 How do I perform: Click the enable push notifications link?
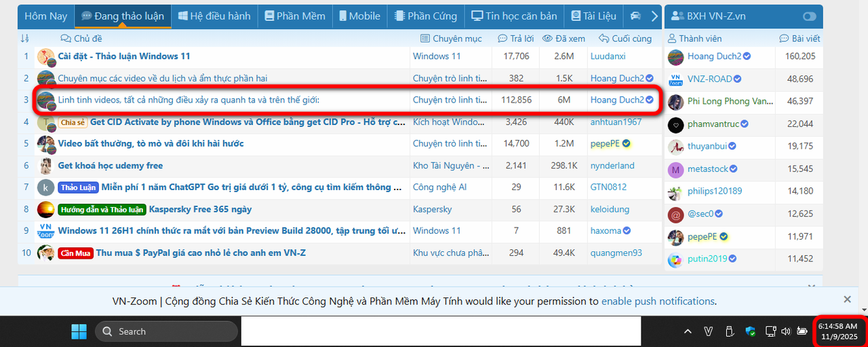pos(658,301)
